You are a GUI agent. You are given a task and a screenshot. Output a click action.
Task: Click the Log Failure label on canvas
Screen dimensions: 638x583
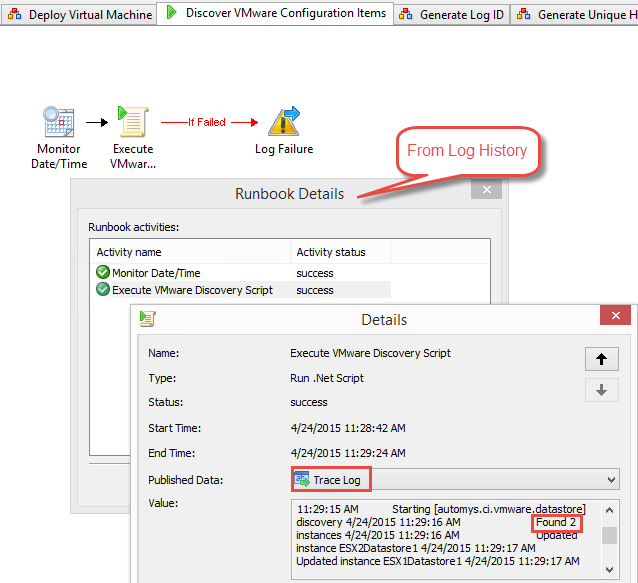(x=284, y=149)
